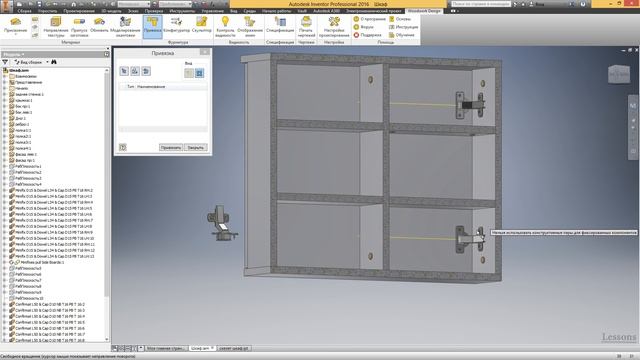Viewport: 640px width, 360px height.
Task: Expand the Начало tree node
Action: click(x=4, y=88)
